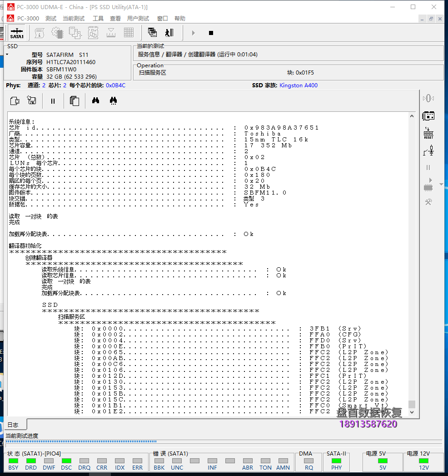Open the 测试 menu
This screenshot has width=448, height=476.
51,19
